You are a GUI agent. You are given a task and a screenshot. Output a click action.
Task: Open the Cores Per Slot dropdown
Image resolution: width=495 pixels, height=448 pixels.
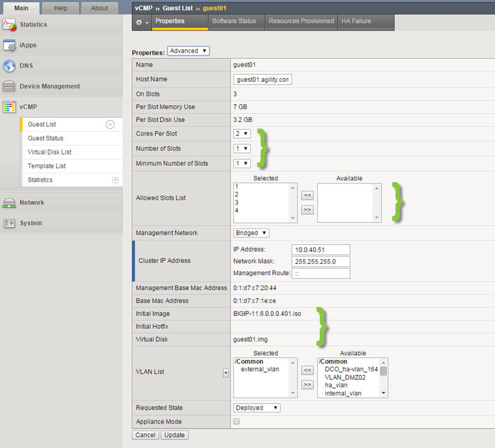pos(242,134)
